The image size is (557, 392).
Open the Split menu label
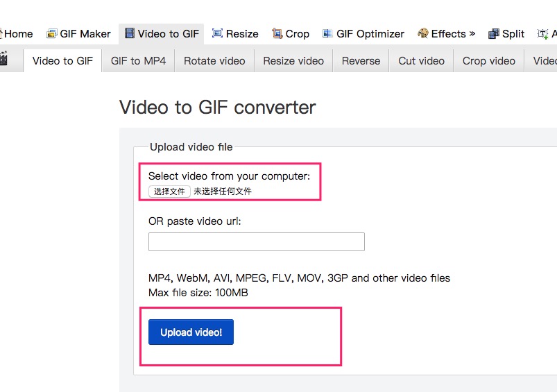click(x=513, y=34)
